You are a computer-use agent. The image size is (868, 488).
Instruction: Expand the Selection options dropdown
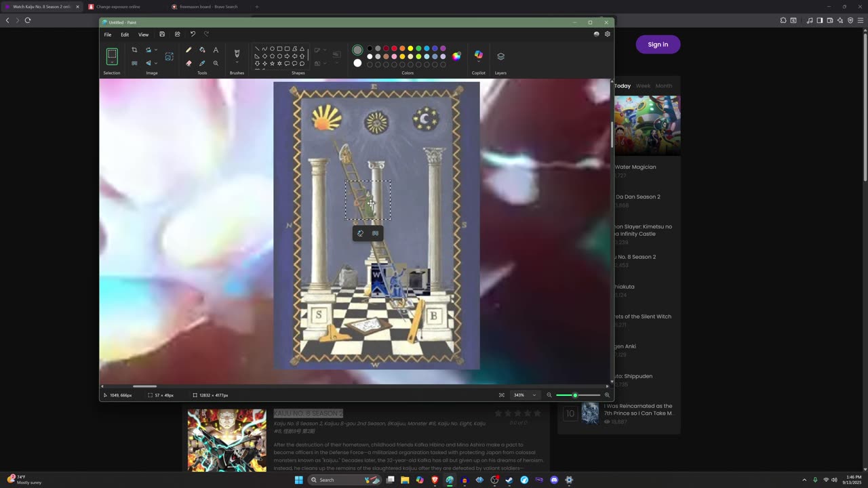pyautogui.click(x=112, y=62)
